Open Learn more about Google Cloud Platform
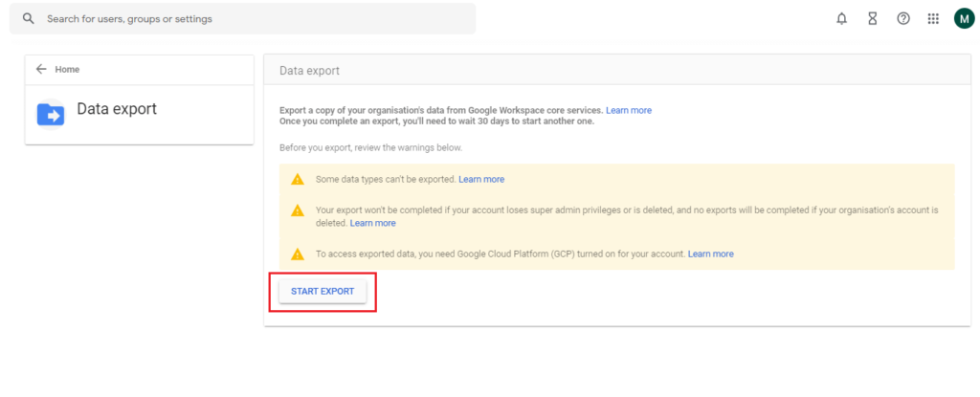This screenshot has height=397, width=980. pos(710,254)
